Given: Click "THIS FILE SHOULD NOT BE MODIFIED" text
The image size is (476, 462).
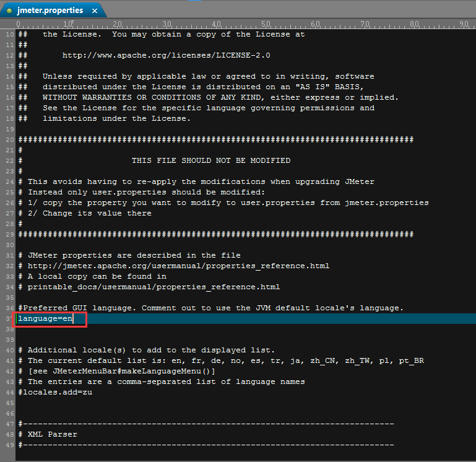Looking at the screenshot, I should (211, 160).
